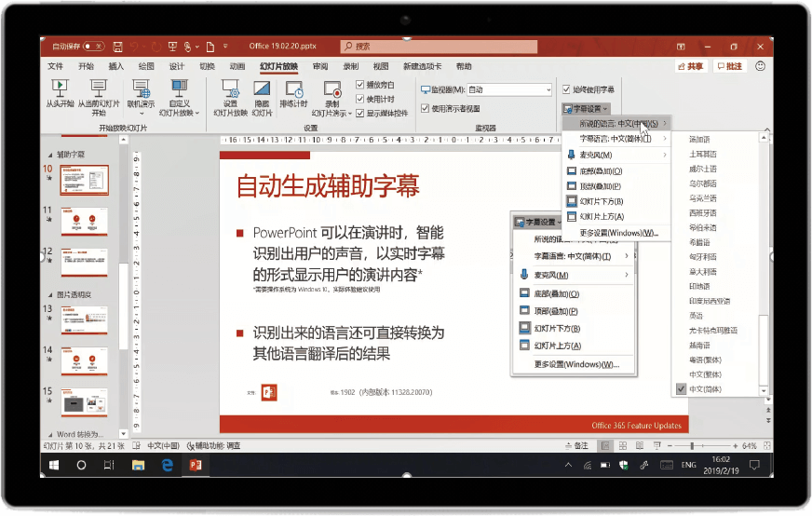
Task: Click the 批注 comments button
Action: [x=730, y=66]
